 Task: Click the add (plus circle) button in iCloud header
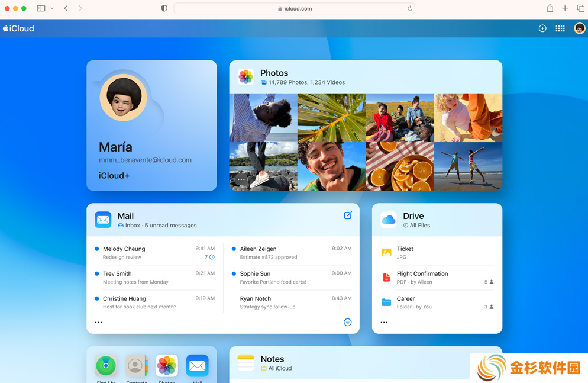(x=542, y=28)
